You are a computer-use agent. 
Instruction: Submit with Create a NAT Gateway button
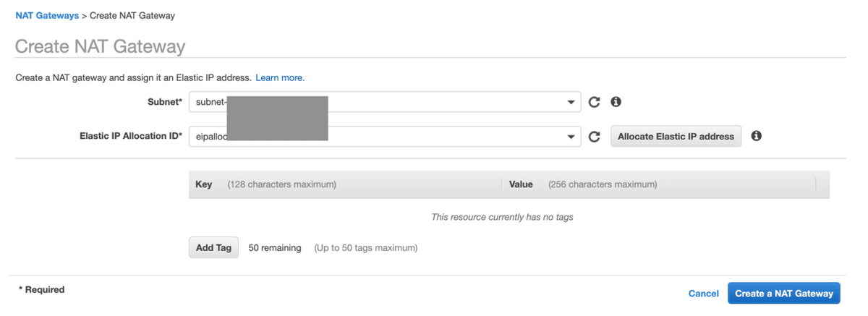783,294
